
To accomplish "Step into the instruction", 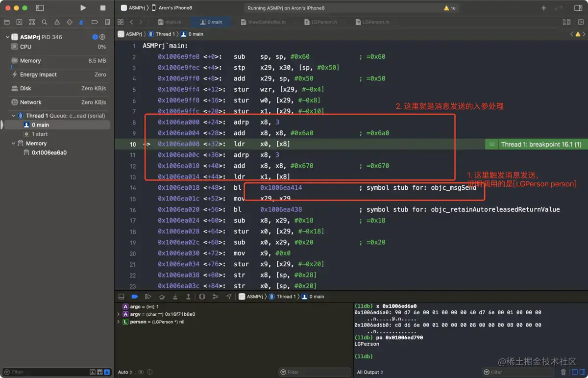I will tap(175, 297).
